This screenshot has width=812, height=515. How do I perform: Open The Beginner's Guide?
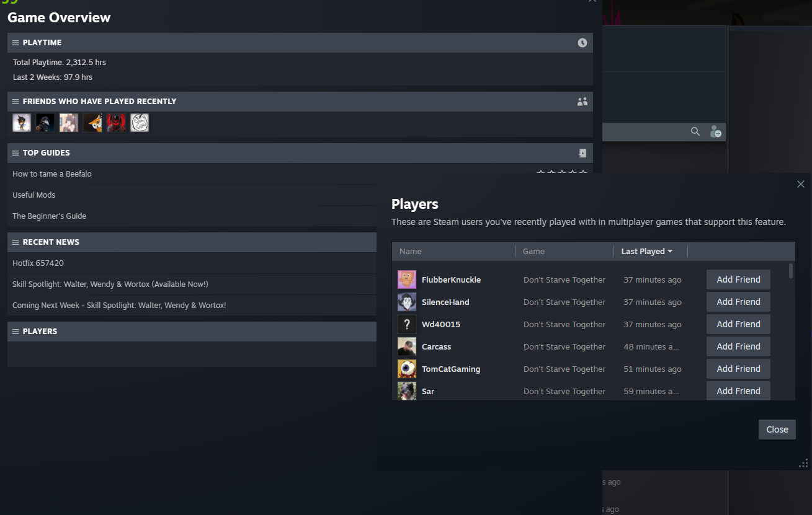click(x=50, y=216)
